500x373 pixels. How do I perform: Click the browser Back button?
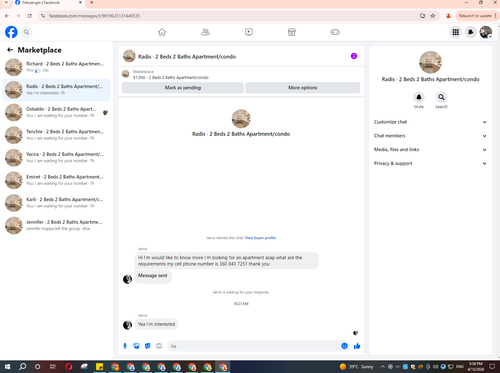tap(7, 16)
